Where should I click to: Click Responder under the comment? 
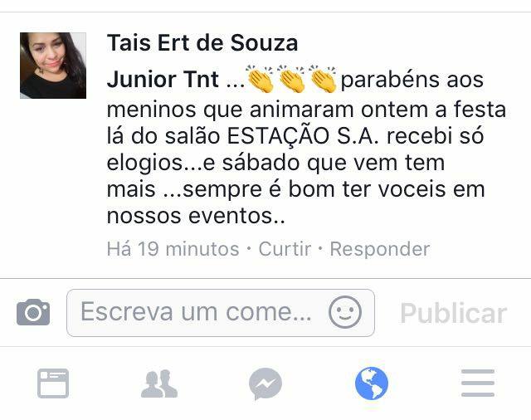click(380, 250)
